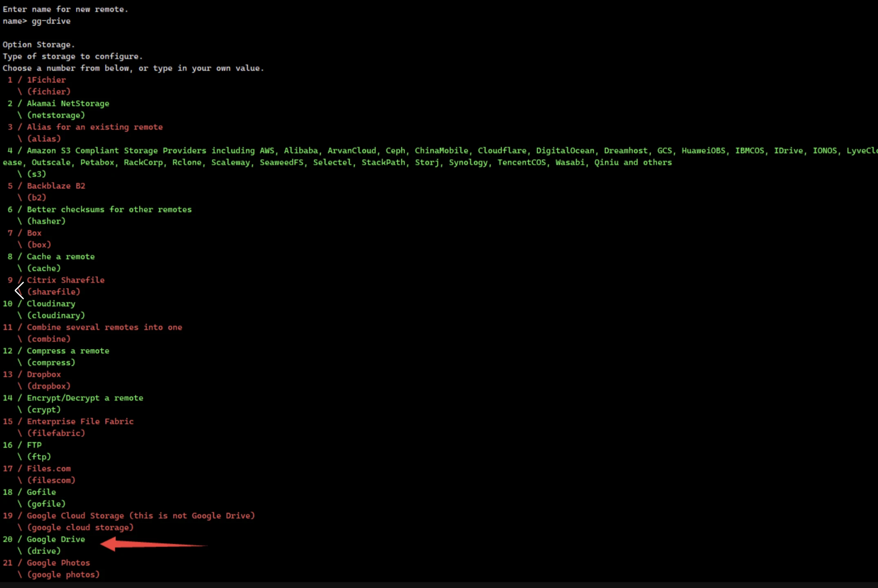Click the '(google photos)' identifier

coord(63,575)
